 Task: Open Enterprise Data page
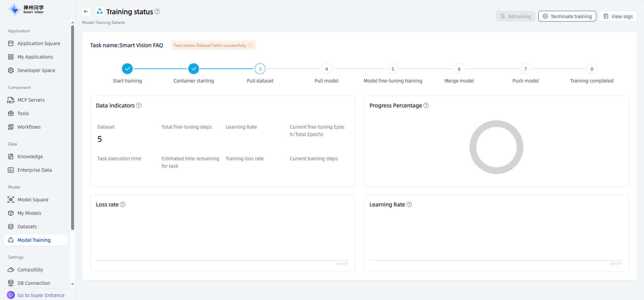(x=34, y=170)
